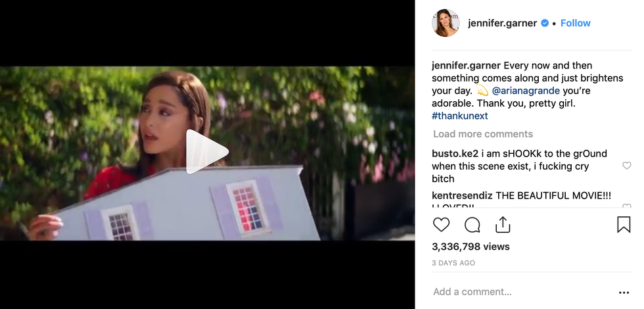Open the kentresendiz commenter profile
Viewport: 644px width, 309px height.
[462, 196]
